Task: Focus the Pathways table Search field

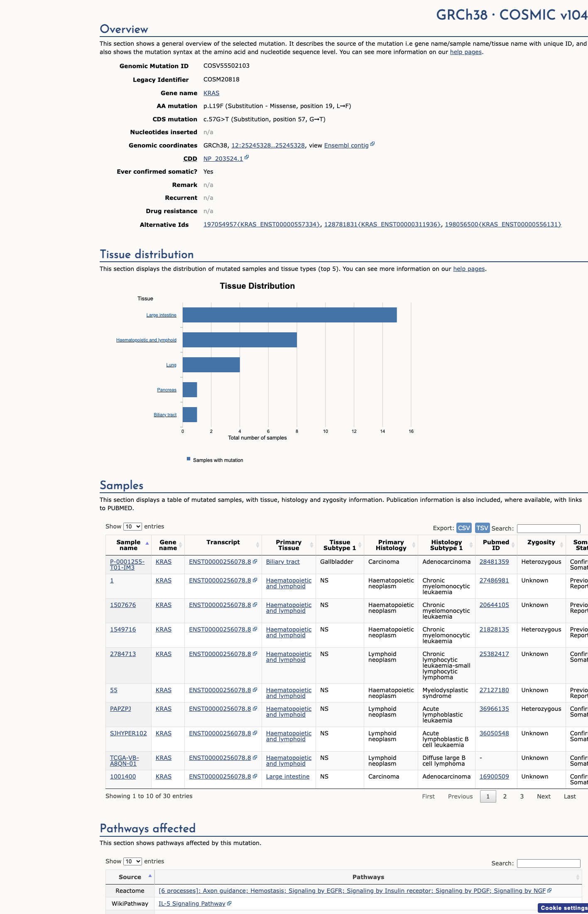Action: pos(549,863)
